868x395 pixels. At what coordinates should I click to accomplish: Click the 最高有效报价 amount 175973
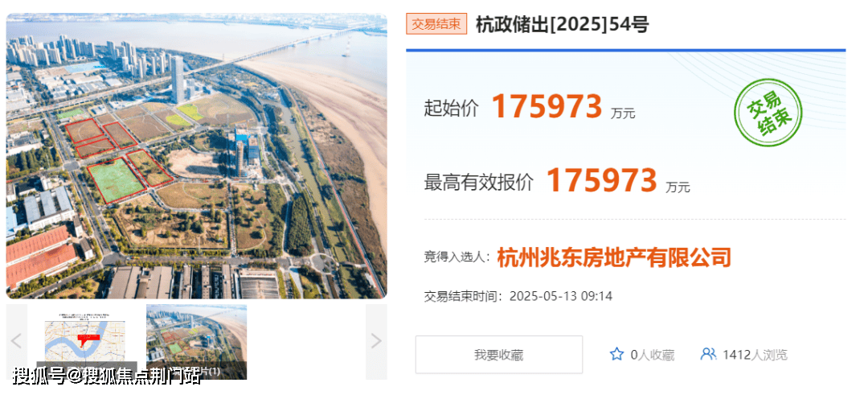click(x=602, y=179)
